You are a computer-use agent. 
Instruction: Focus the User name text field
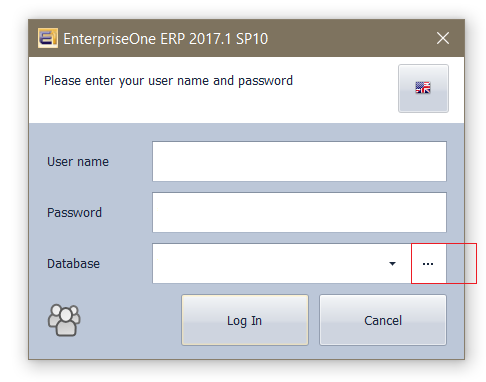pyautogui.click(x=299, y=162)
